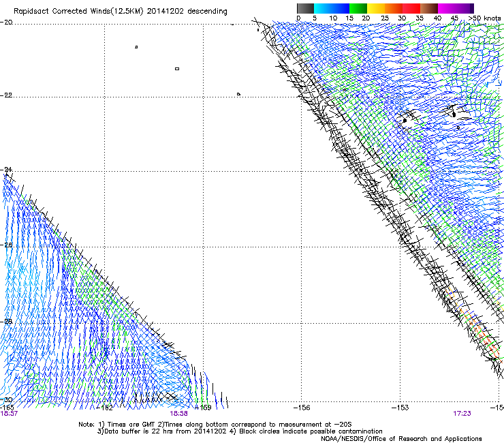The image size is (504, 443).
Task: Click the purple '17:23' time label
Action: tap(462, 414)
